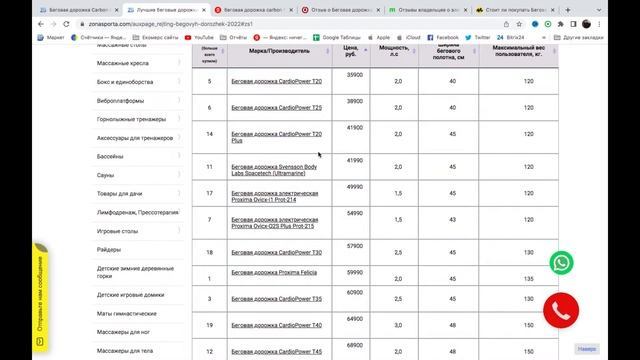Image resolution: width=640 pixels, height=360 pixels.
Task: Expand the Виброплатформы sidebar category
Action: 179,100
